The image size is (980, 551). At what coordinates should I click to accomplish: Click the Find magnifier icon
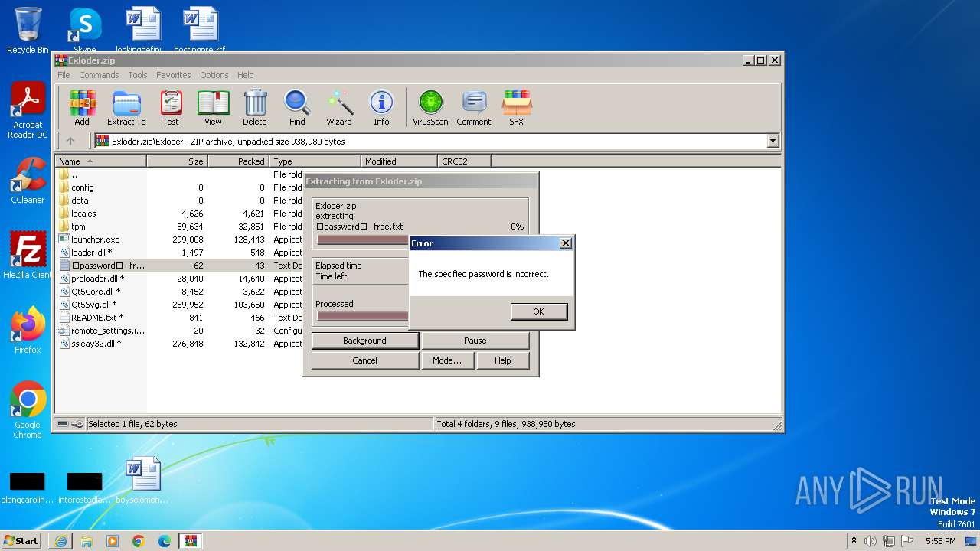[297, 107]
